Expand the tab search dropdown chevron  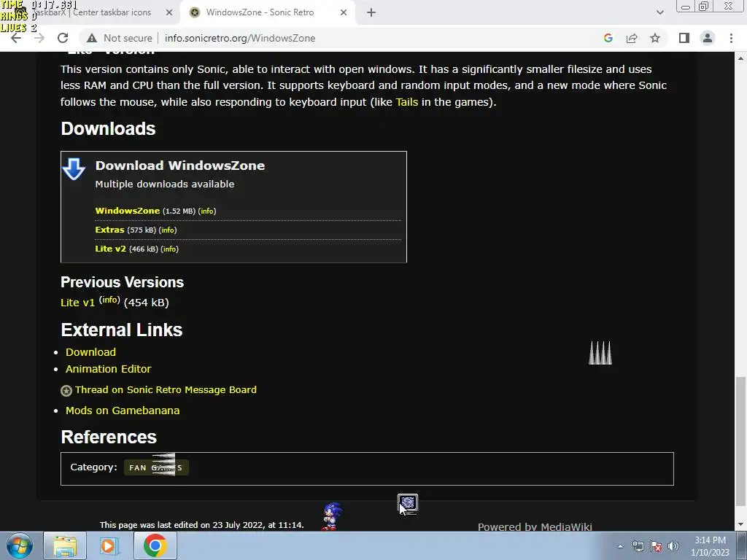tap(659, 13)
